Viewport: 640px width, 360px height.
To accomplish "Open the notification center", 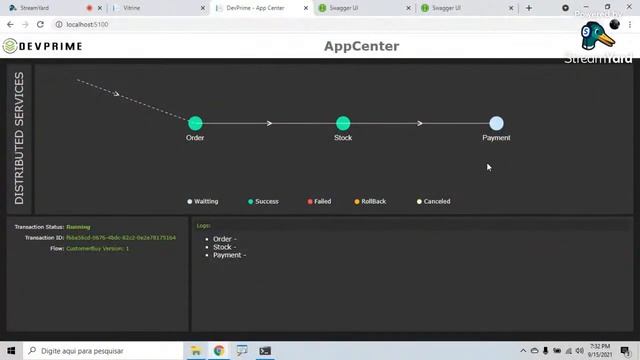I will 625,351.
